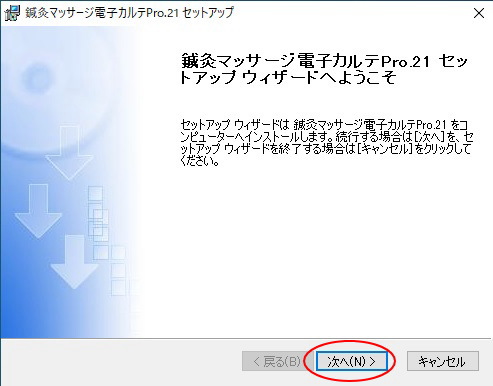Close the setup wizard window
The image size is (493, 386).
479,13
